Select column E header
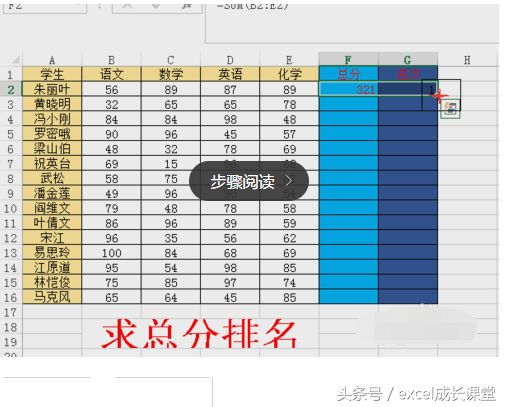 (289, 60)
